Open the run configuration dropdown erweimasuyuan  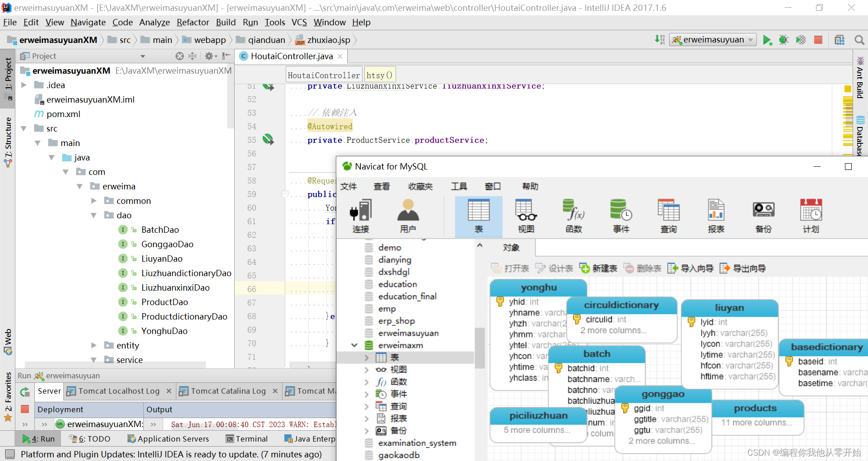click(x=713, y=40)
